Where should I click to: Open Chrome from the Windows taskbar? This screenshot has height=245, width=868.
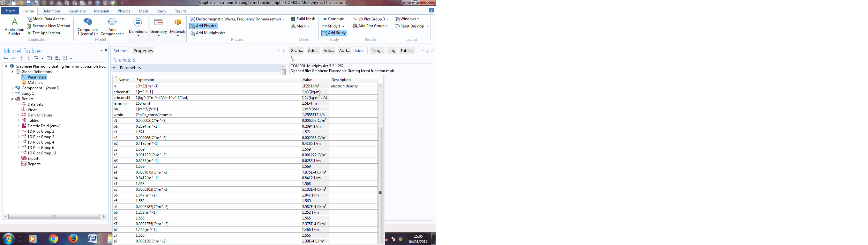[x=53, y=239]
